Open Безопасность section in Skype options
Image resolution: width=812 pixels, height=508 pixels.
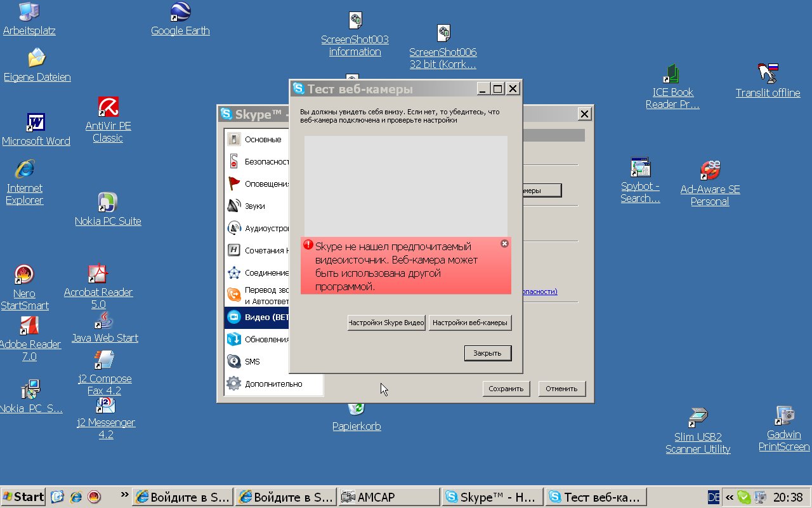click(257, 161)
